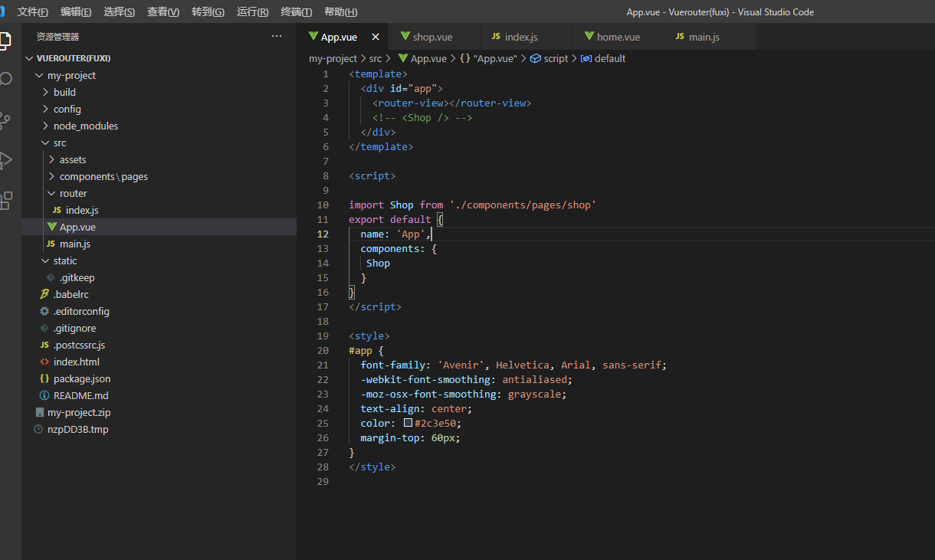Open the 编辑(E) menu

point(76,12)
